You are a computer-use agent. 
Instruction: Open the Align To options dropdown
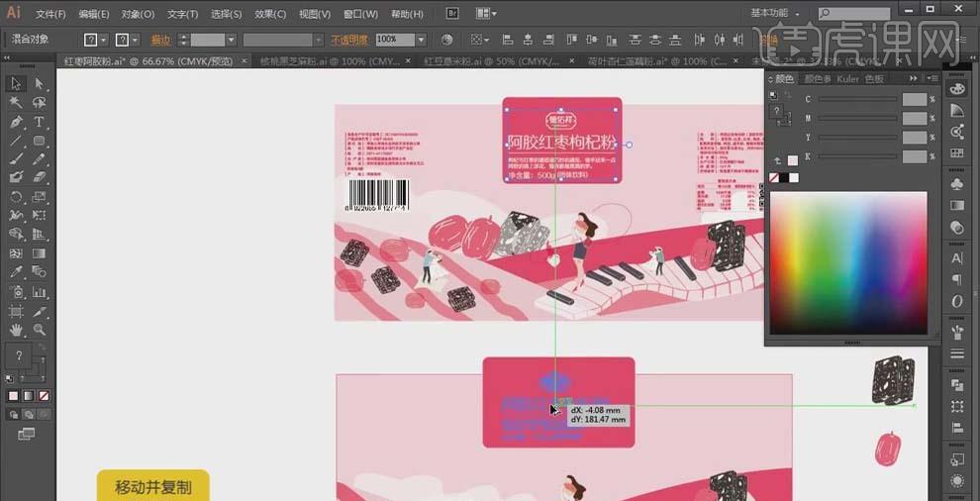point(479,40)
